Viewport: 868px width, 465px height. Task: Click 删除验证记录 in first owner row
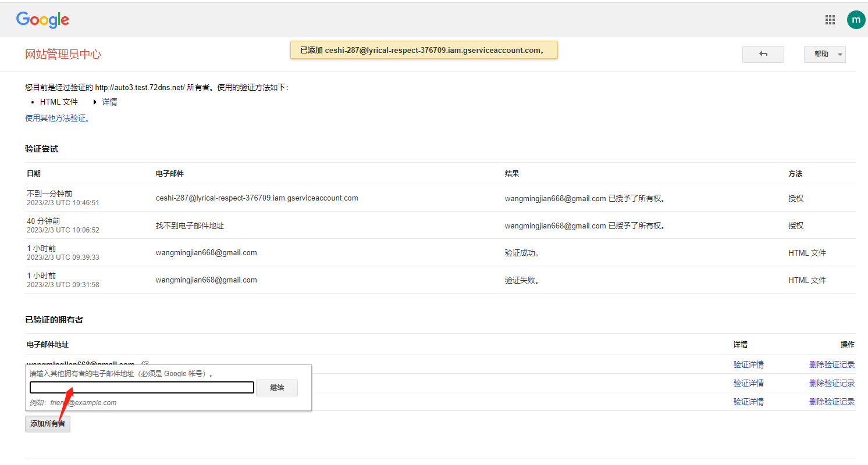832,364
